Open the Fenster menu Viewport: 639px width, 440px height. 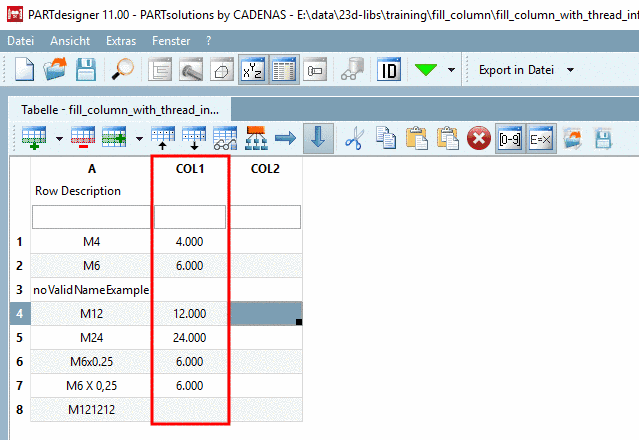click(171, 41)
